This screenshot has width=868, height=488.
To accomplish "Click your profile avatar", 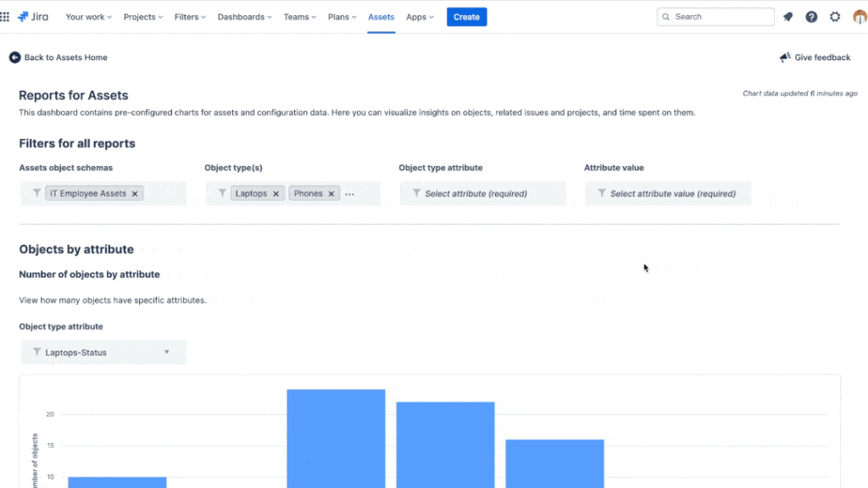I will coord(858,16).
